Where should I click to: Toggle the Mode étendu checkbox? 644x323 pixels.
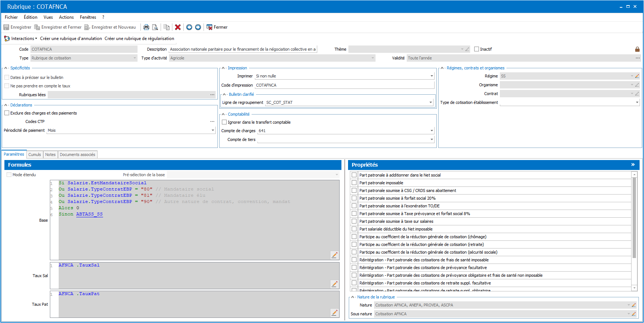(9, 175)
